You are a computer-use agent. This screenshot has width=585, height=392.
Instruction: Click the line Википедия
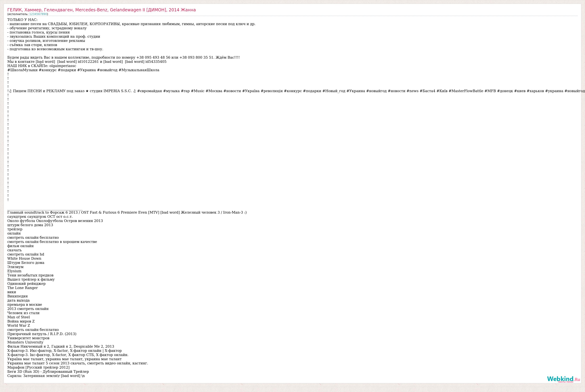tap(17, 296)
